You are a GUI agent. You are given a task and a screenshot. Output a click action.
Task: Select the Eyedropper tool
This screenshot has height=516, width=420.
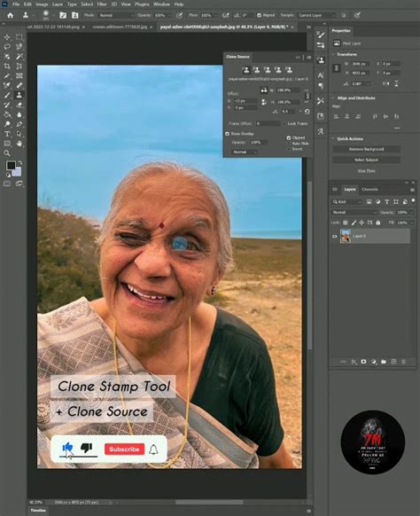click(x=7, y=75)
